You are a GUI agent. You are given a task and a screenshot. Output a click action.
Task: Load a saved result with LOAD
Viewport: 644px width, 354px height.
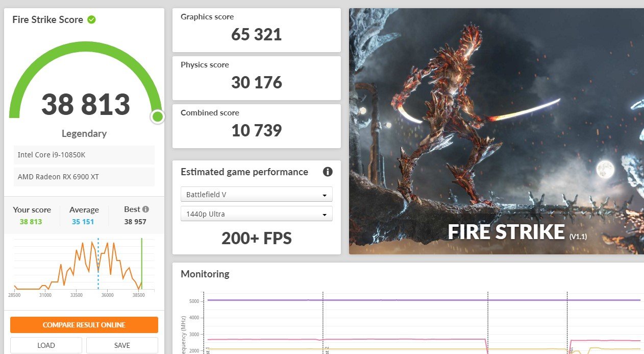pos(46,345)
